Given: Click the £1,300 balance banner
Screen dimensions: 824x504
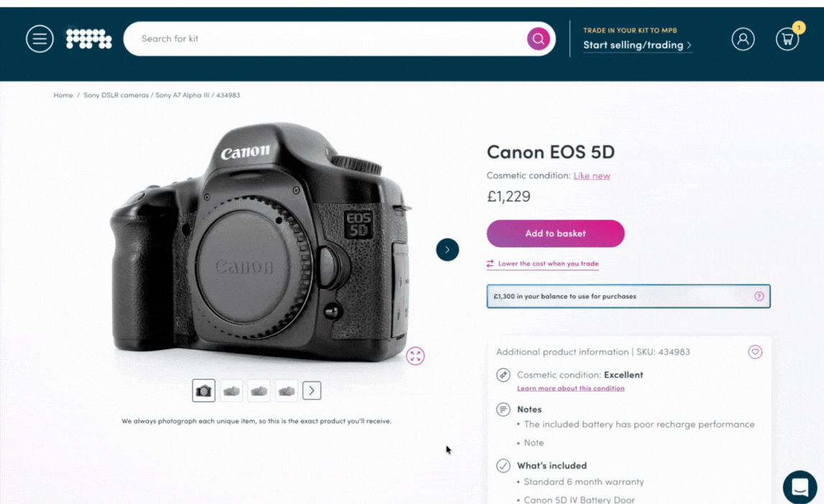Looking at the screenshot, I should [628, 296].
